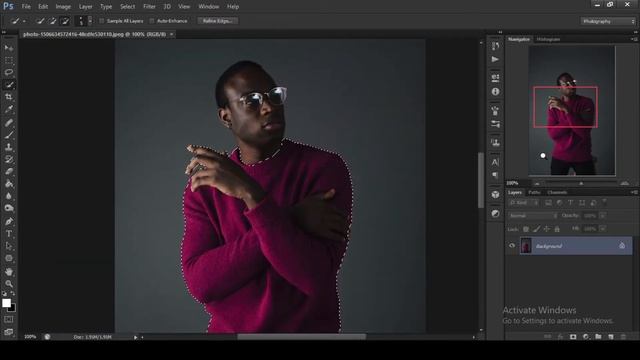640x360 pixels.
Task: Open the Normal blend mode dropdown
Action: tap(533, 216)
